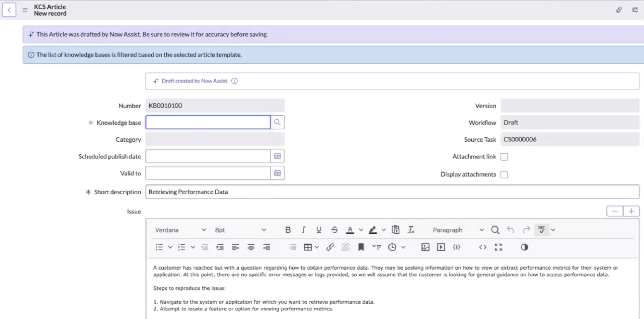Expand the spellcheck language dropdown arrow
This screenshot has height=319, width=644.
point(553,230)
